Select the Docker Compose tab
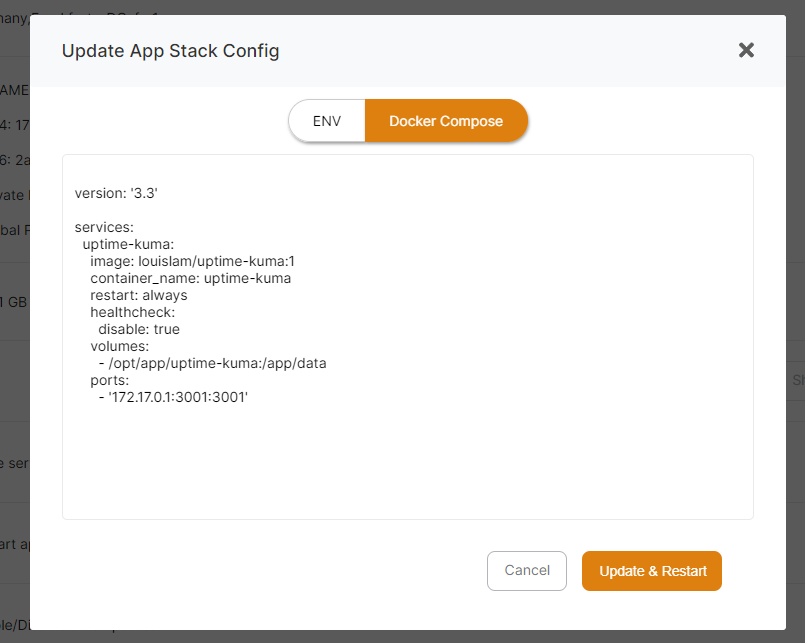 (x=446, y=121)
